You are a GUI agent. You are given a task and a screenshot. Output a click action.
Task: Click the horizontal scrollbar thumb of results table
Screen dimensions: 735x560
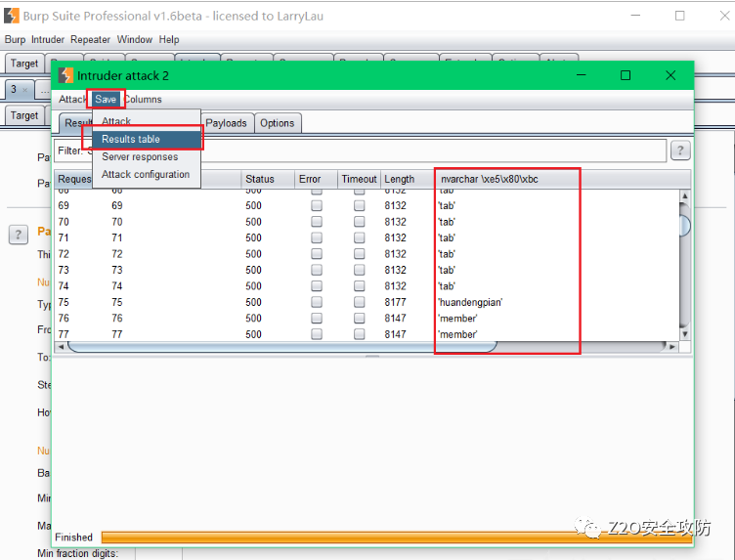click(282, 347)
